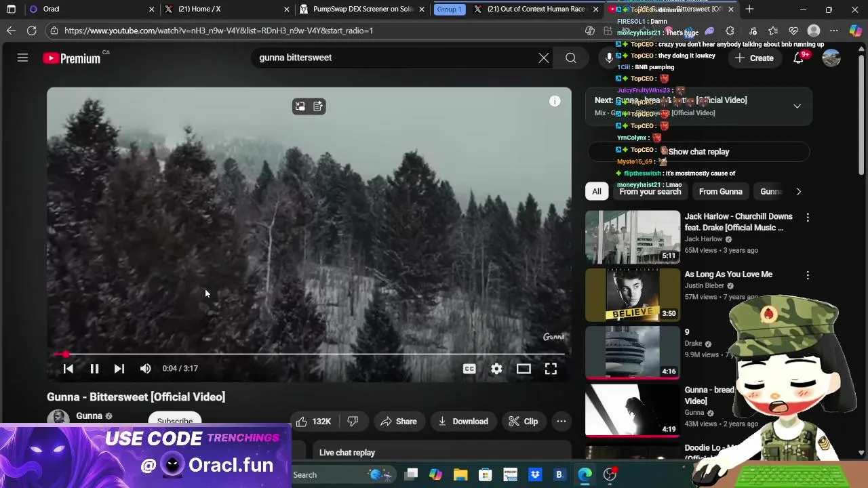Open Edge settings and more menu
Viewport: 868px width, 488px height.
pyautogui.click(x=834, y=30)
